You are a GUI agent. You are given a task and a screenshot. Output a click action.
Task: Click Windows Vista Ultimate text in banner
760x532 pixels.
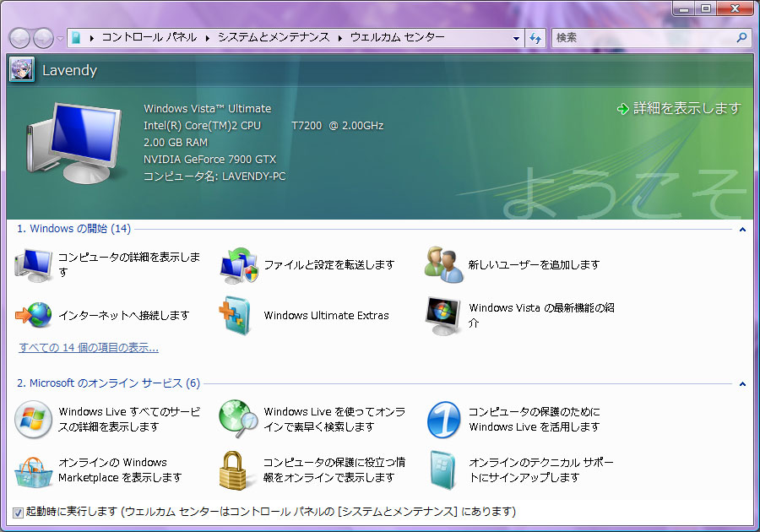(x=208, y=109)
